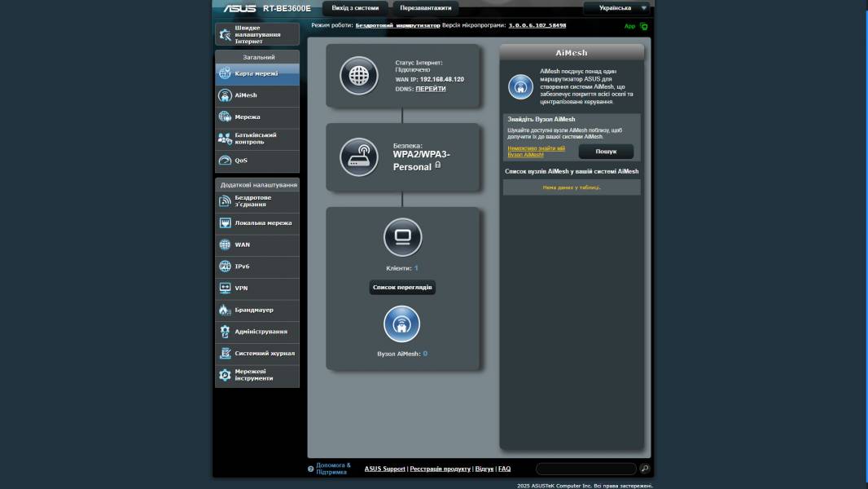Focus the footer search input field
Viewport: 868px width, 489px height.
(x=585, y=469)
